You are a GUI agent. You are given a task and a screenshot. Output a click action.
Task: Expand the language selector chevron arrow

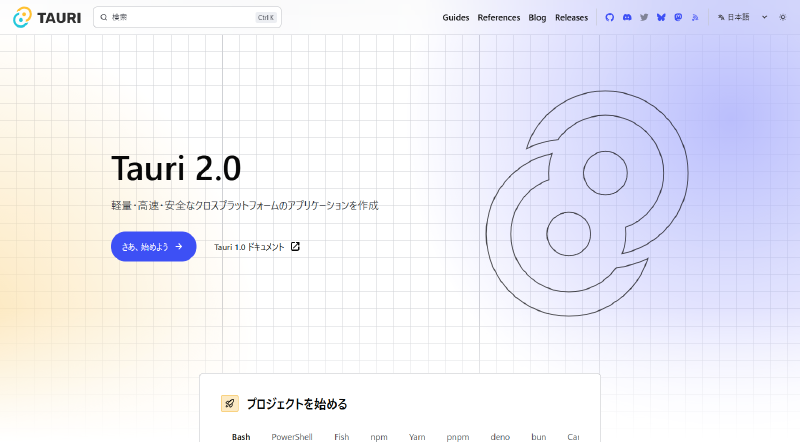pyautogui.click(x=765, y=17)
